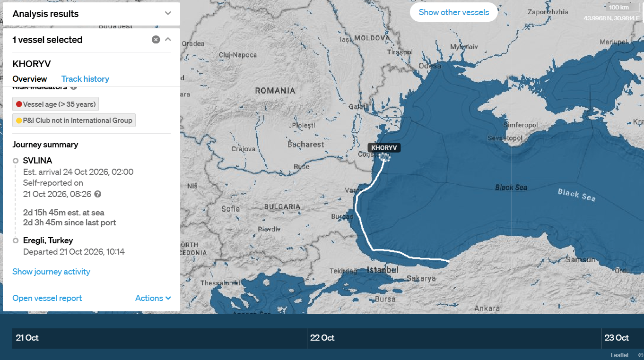Click the P&I Club not in International Group tag
644x360 pixels.
[x=74, y=120]
